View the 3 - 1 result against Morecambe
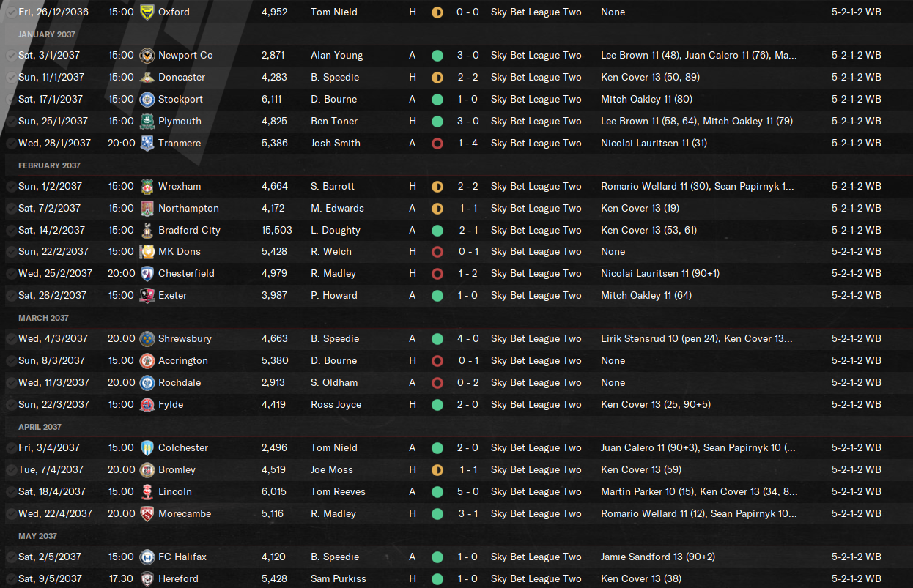This screenshot has width=913, height=588. [x=468, y=514]
